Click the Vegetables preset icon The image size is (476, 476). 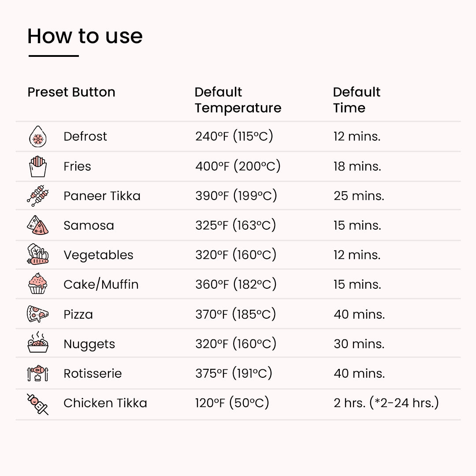point(37,255)
